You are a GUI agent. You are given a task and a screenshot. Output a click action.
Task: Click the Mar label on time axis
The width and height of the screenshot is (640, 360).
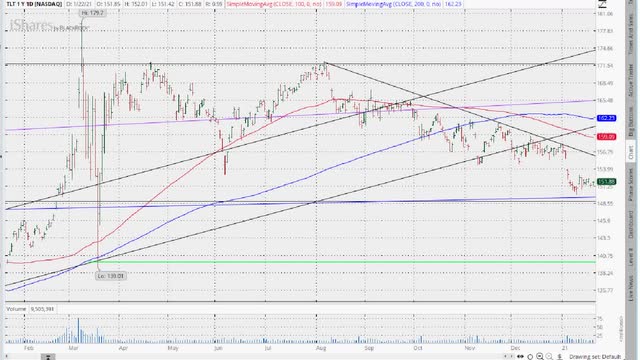73,348
